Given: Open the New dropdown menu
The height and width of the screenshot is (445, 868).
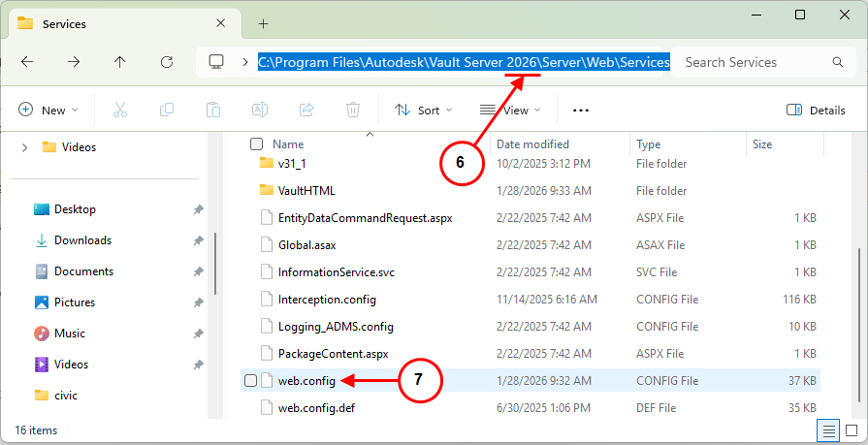Looking at the screenshot, I should (x=48, y=111).
